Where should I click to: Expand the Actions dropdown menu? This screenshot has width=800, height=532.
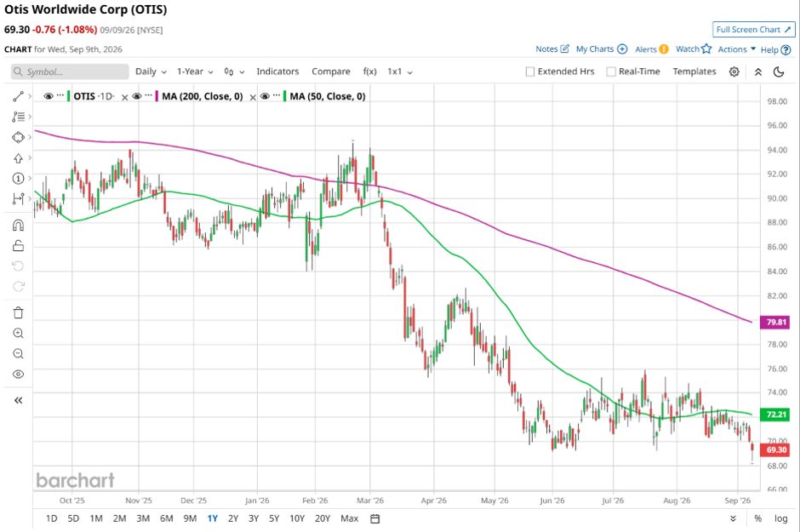(737, 49)
